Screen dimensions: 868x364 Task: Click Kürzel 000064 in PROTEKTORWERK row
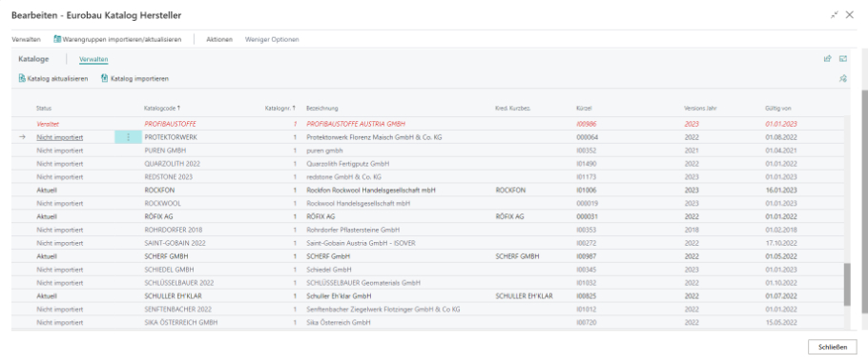587,137
